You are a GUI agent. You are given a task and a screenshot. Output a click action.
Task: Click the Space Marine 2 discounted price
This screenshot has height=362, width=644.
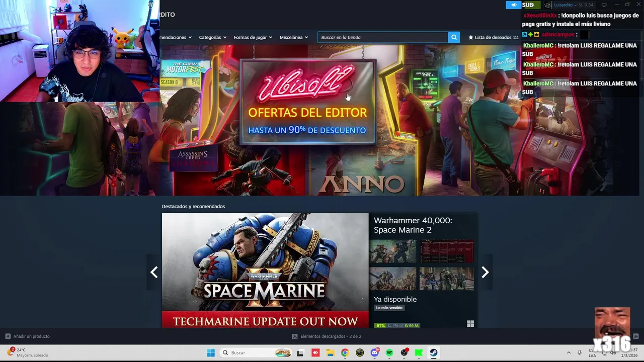[x=412, y=325]
